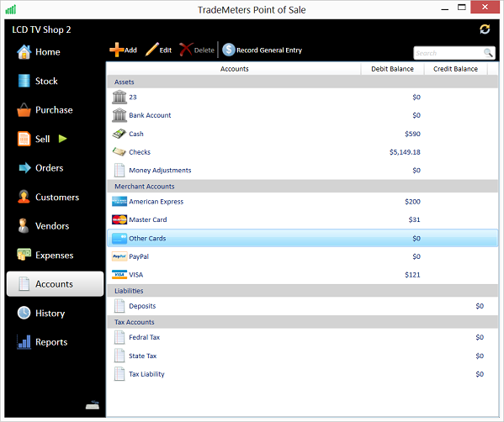
Task: Click the Checks icon
Action: (x=119, y=151)
